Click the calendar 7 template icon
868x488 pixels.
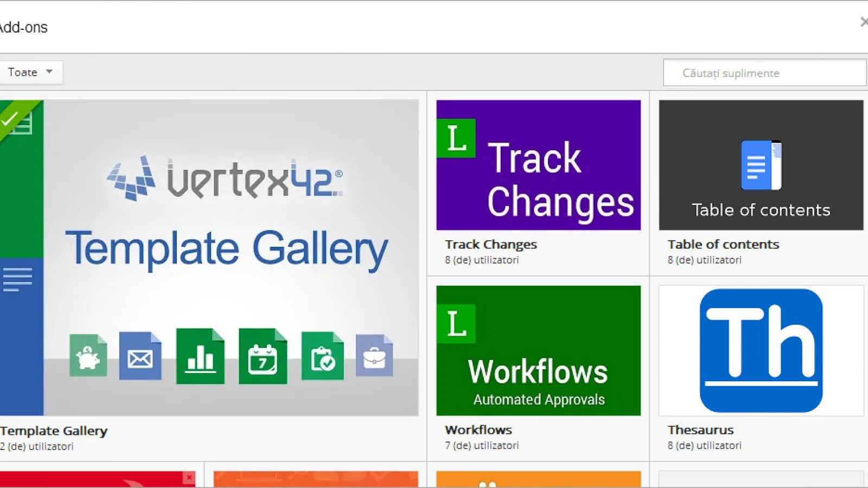coord(263,356)
